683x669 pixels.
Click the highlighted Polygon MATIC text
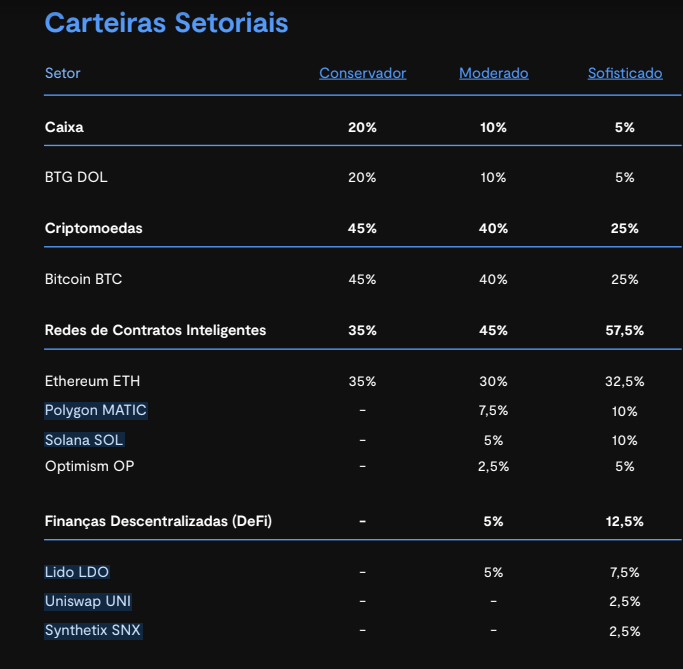(96, 410)
